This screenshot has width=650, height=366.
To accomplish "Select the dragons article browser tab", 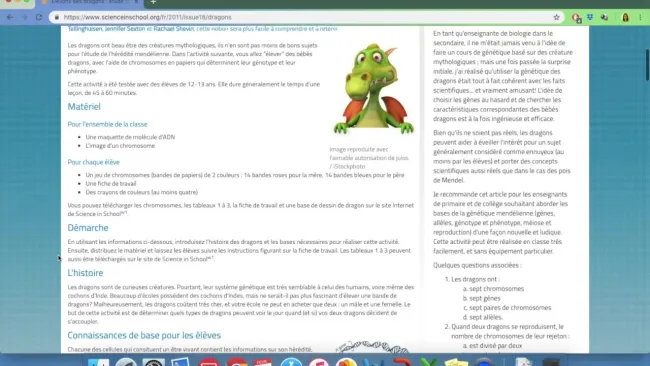I will [90, 2].
